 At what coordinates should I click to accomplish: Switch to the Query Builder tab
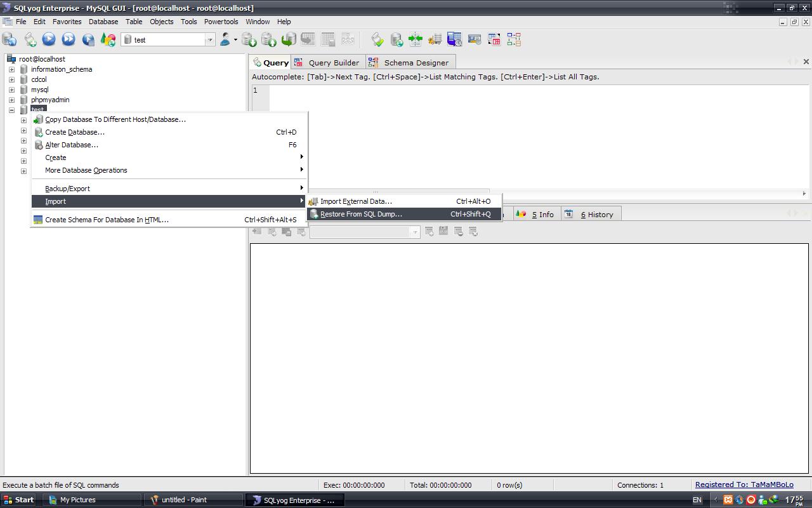coord(327,62)
